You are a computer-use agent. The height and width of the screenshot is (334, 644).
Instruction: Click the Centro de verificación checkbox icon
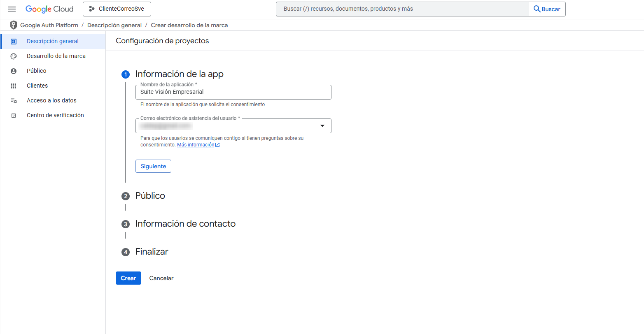14,116
